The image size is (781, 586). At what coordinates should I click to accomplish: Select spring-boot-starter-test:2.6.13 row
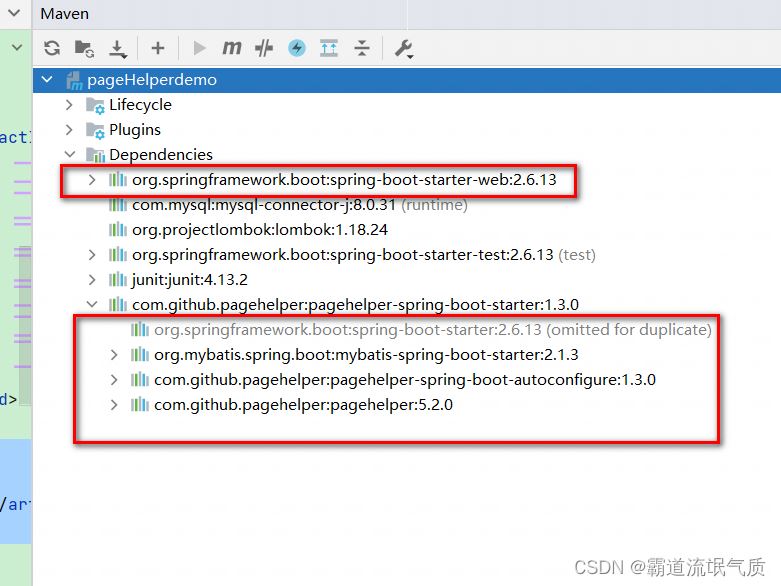point(406,254)
